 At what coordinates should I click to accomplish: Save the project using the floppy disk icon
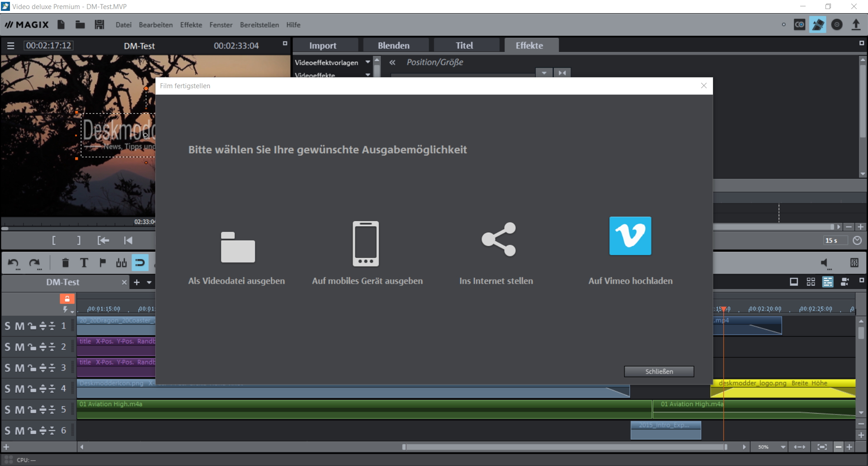point(99,24)
